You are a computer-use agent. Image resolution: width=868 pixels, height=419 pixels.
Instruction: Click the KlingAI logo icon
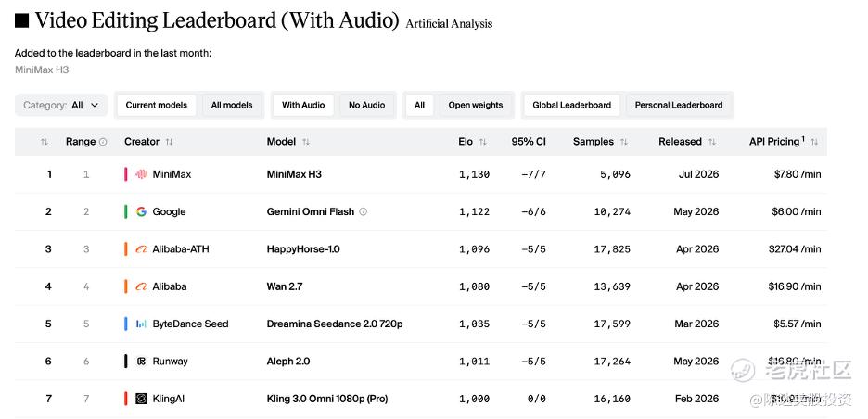[x=141, y=399]
